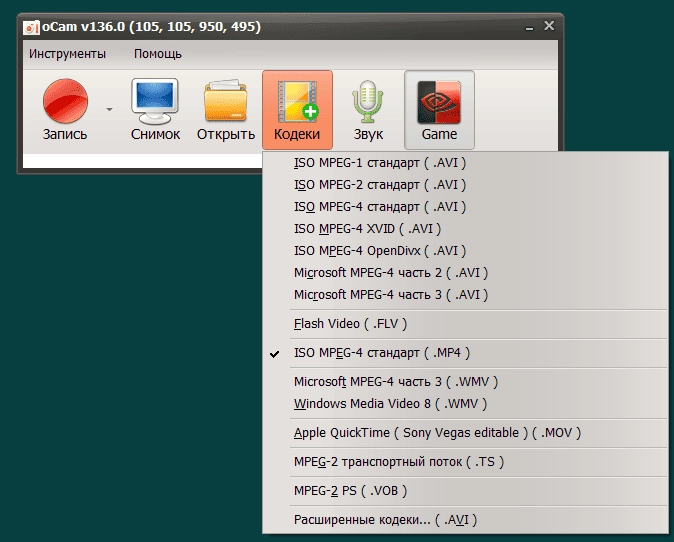The image size is (674, 542).
Task: Start recording with the red Запись button
Action: [65, 110]
